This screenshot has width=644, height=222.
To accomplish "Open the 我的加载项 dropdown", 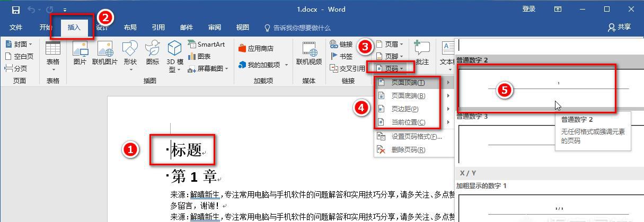I will pos(263,65).
